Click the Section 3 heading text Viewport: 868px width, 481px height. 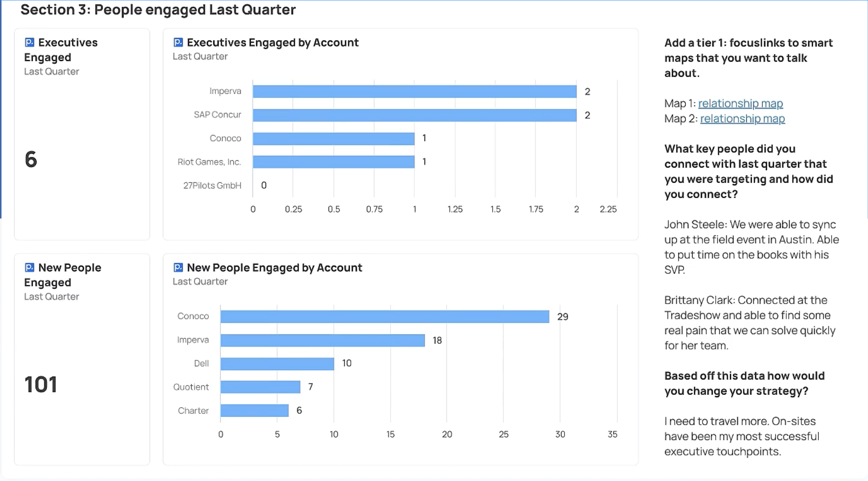pos(158,9)
